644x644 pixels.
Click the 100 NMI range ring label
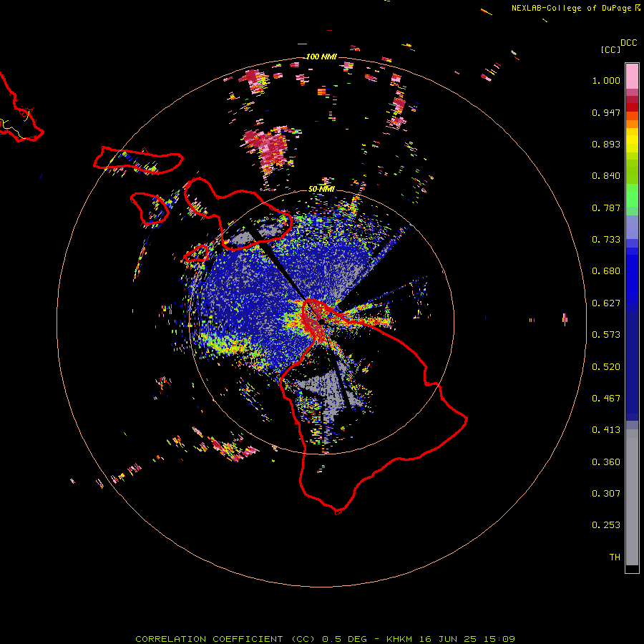coord(321,57)
